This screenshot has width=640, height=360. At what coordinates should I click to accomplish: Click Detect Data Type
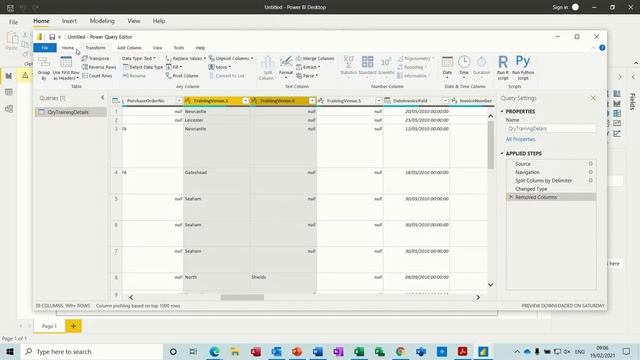click(143, 67)
